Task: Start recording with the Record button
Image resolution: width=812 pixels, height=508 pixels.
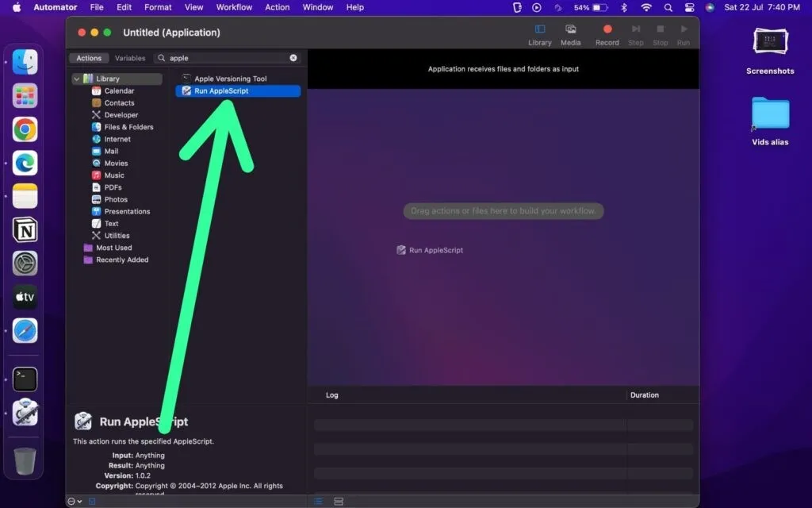Action: [607, 35]
